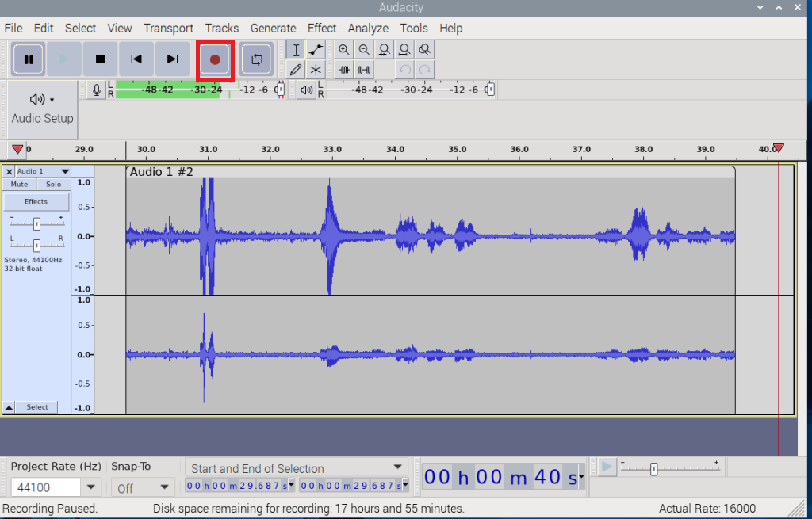Viewport: 812px width, 519px height.
Task: Click the "Actual Rate: 16000" status text
Action: click(x=707, y=509)
